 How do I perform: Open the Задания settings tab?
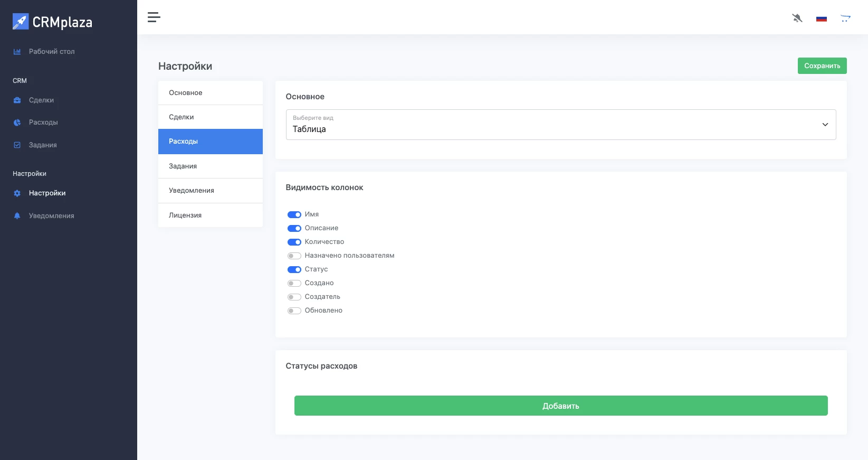click(x=211, y=166)
